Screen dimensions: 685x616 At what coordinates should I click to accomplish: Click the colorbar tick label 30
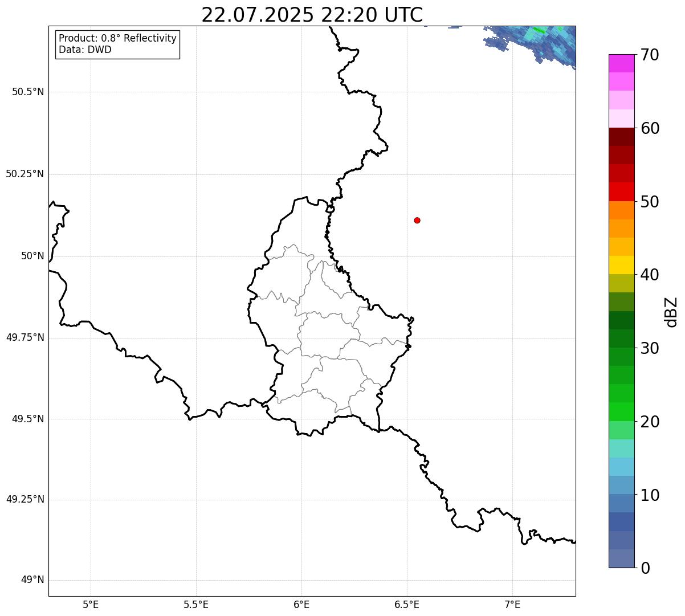click(650, 348)
